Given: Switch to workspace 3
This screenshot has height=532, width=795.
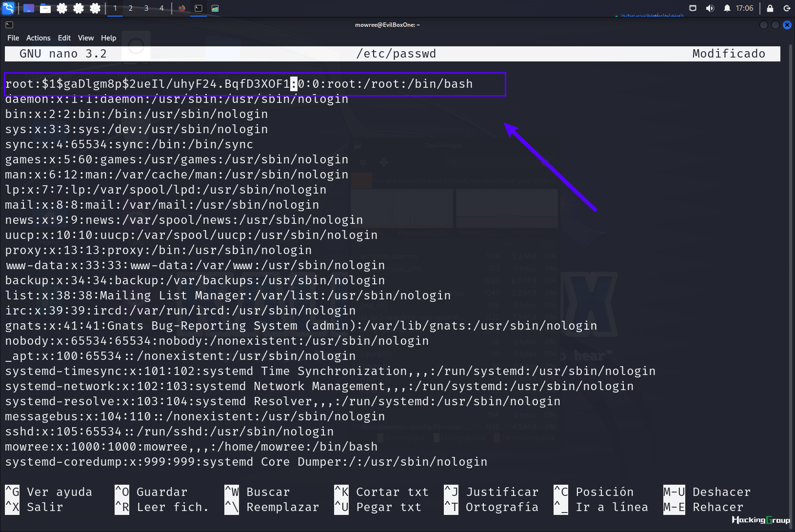Looking at the screenshot, I should pos(146,8).
